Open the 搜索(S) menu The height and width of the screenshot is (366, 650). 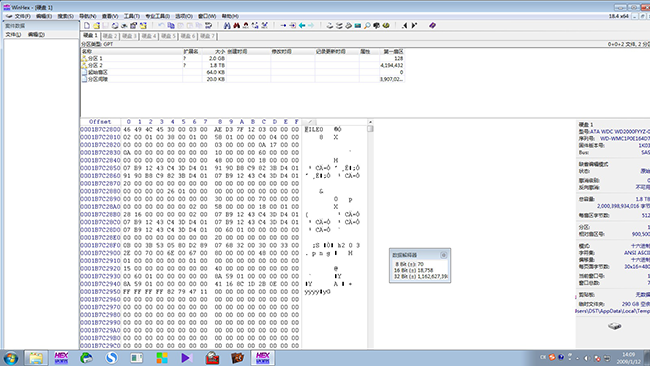[65, 16]
